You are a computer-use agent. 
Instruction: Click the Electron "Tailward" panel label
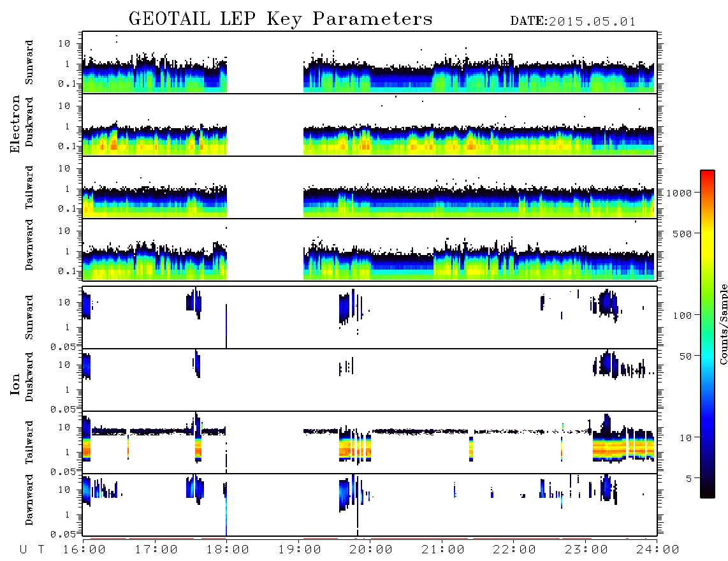pos(29,187)
